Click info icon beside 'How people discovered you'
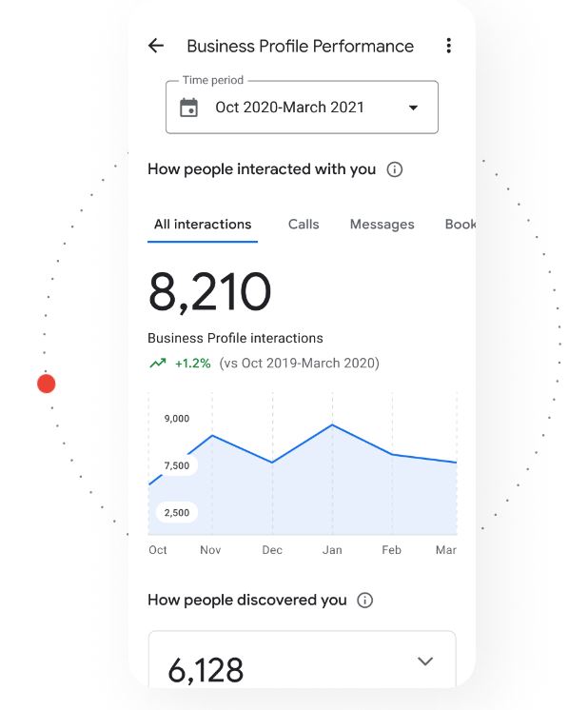588x710 pixels. [x=364, y=601]
